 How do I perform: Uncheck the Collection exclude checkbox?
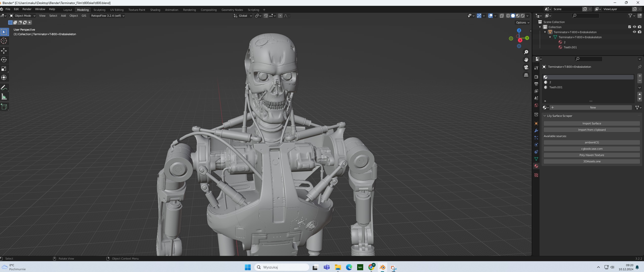pos(630,27)
